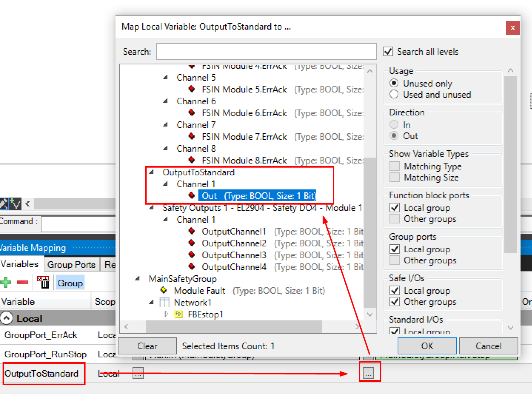Click the red diamond icon beside FSIN Module 5.ErrAck
The image size is (532, 394).
coord(192,89)
